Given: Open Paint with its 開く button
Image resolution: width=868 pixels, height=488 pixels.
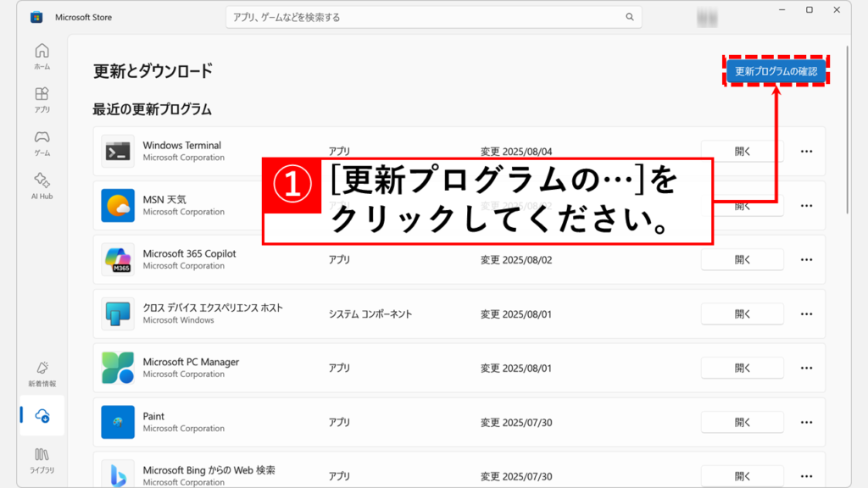Looking at the screenshot, I should tap(743, 422).
